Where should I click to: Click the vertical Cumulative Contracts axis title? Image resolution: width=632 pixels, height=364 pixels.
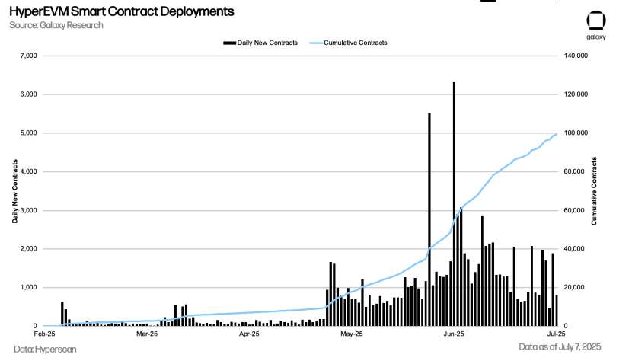(594, 191)
